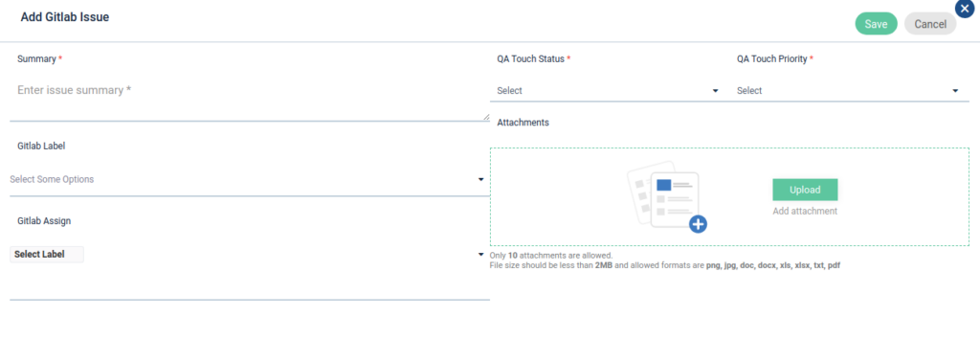Click the Select Label chip under Gitlab Assign
980x362 pixels.
click(46, 255)
